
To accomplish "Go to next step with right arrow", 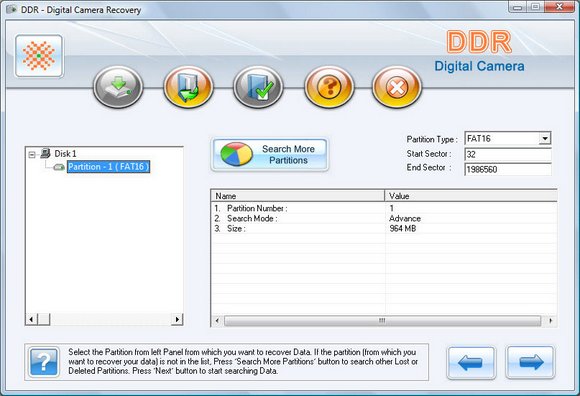I will click(530, 362).
